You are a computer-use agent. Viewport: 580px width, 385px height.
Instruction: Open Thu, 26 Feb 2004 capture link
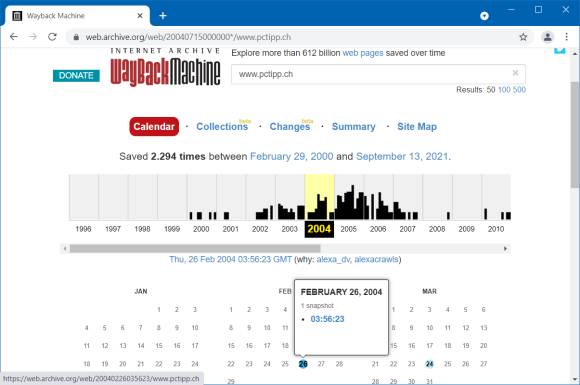click(230, 259)
